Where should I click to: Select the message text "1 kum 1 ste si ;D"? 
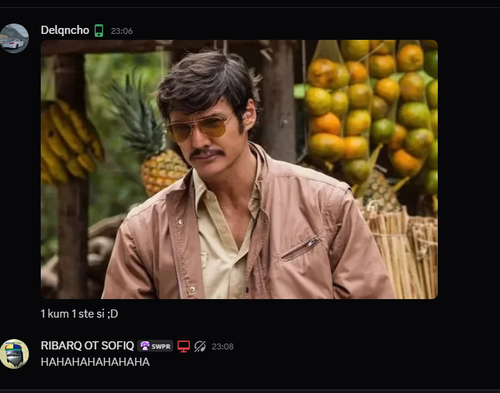pyautogui.click(x=79, y=314)
